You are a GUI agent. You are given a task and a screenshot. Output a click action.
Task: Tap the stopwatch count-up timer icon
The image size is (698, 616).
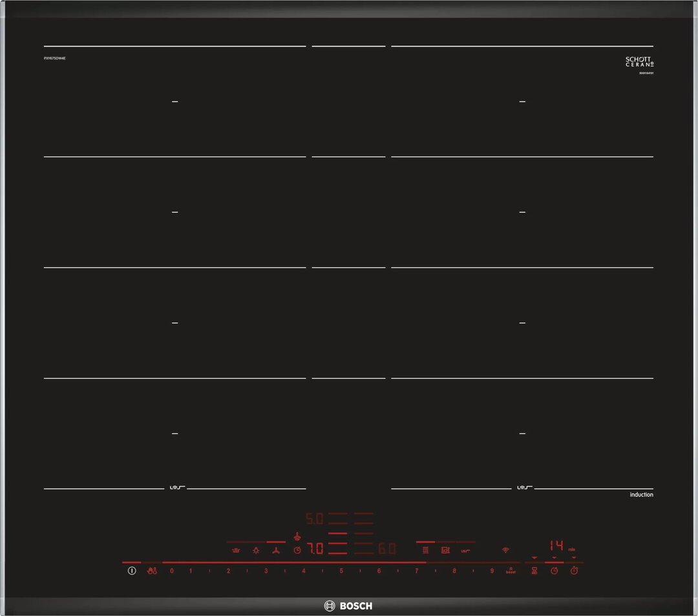pos(575,571)
